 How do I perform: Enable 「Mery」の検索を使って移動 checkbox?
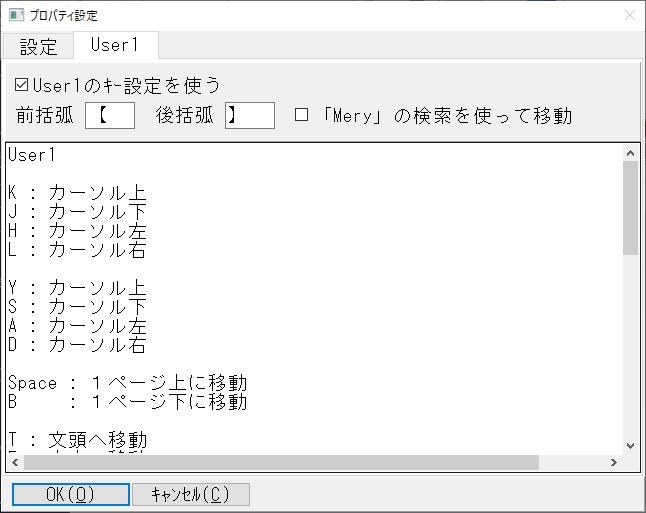[x=302, y=115]
